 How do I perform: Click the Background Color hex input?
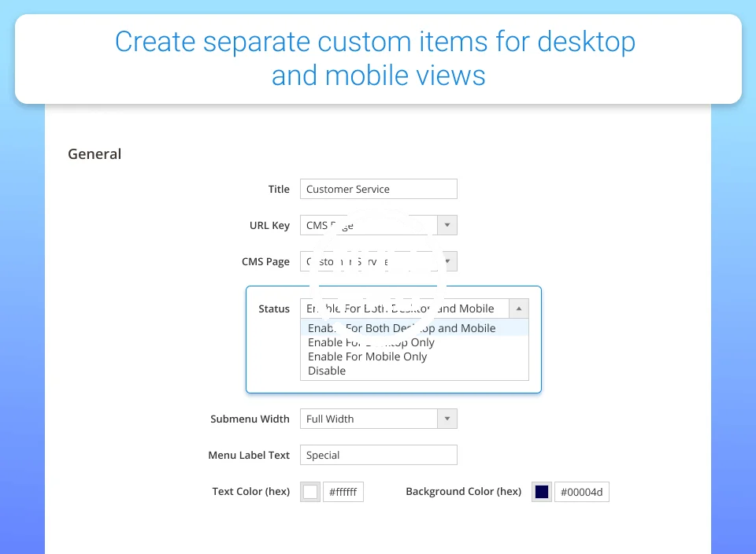click(x=582, y=492)
